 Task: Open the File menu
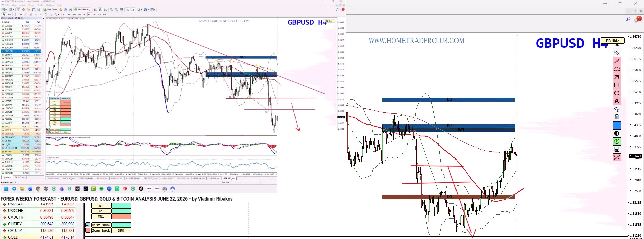pos(7,5)
